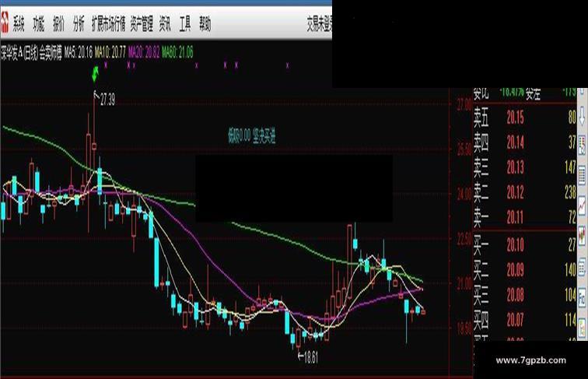This screenshot has height=379, width=588.
Task: Click the 卖一 row price 20.11
Action: pos(515,217)
